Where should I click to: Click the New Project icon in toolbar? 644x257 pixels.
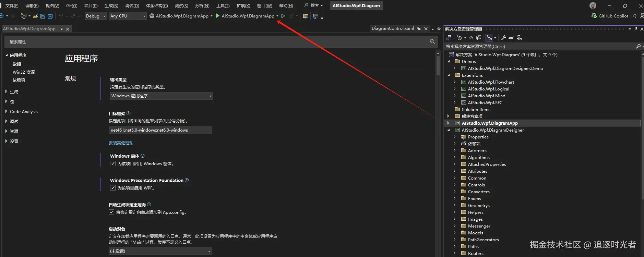point(24,16)
